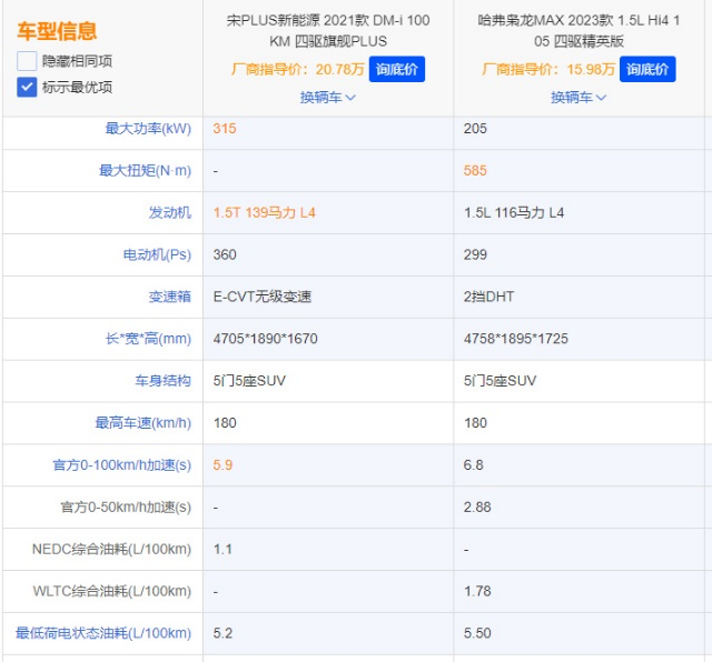The image size is (712, 662).
Task: Select the 585 torque value
Action: pyautogui.click(x=475, y=171)
